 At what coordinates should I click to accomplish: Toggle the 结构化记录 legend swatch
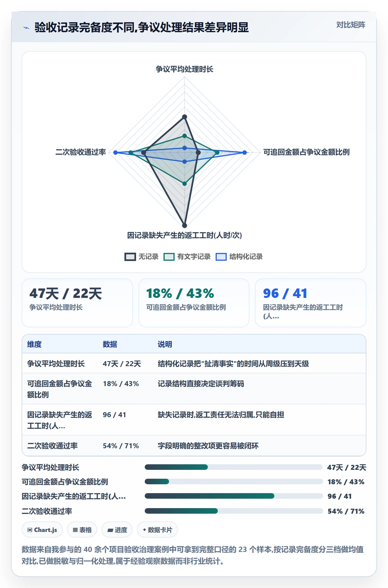[221, 257]
